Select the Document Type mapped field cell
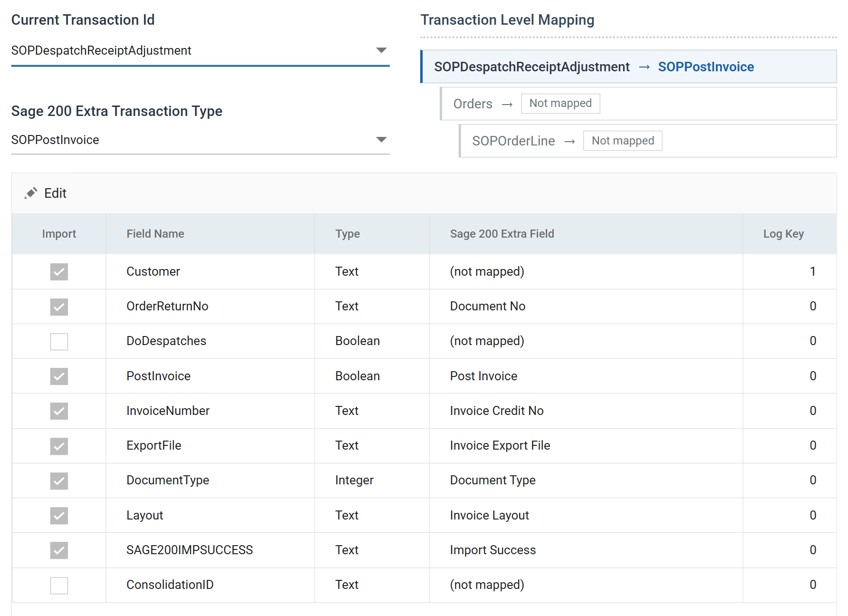The height and width of the screenshot is (616, 848). click(x=587, y=481)
